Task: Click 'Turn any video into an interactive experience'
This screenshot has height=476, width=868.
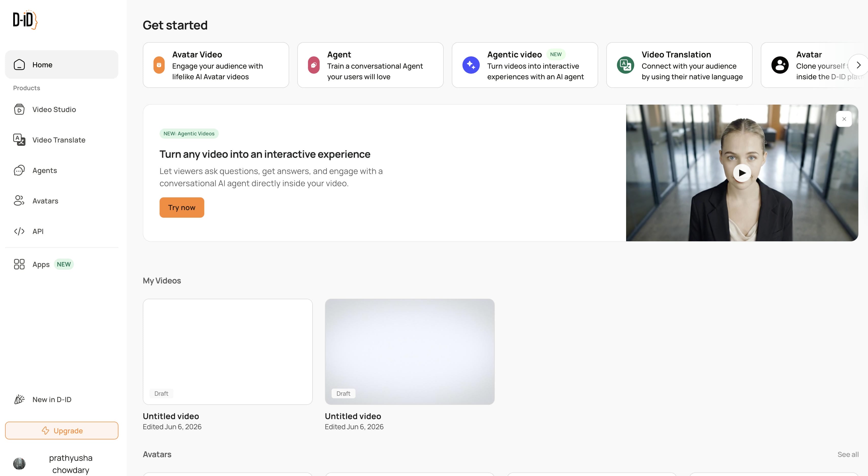Action: tap(265, 154)
